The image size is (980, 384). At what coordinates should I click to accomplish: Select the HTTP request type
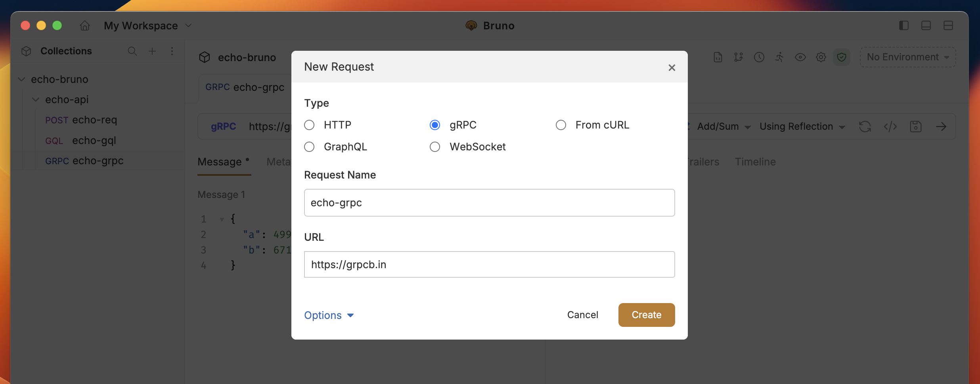tap(310, 125)
